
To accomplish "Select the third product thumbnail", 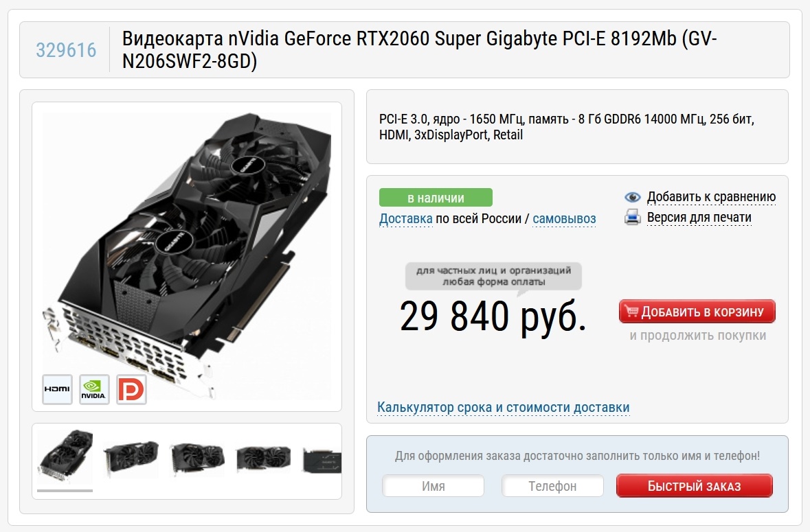I will coord(197,459).
